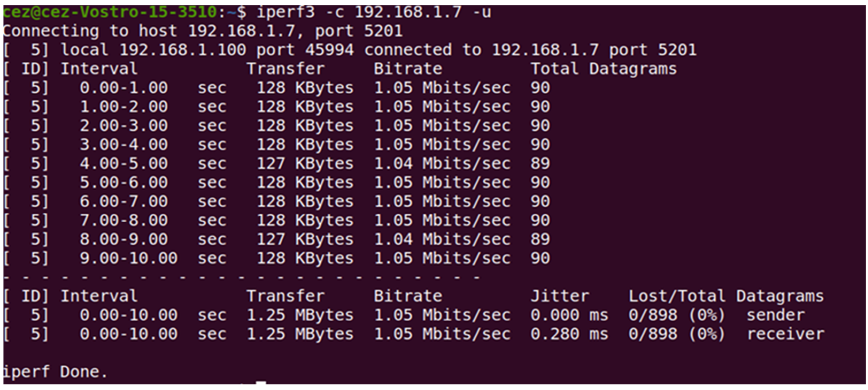Viewport: 868px width, 390px height.
Task: Click the iperf3 command text at the prompt
Action: (x=374, y=13)
